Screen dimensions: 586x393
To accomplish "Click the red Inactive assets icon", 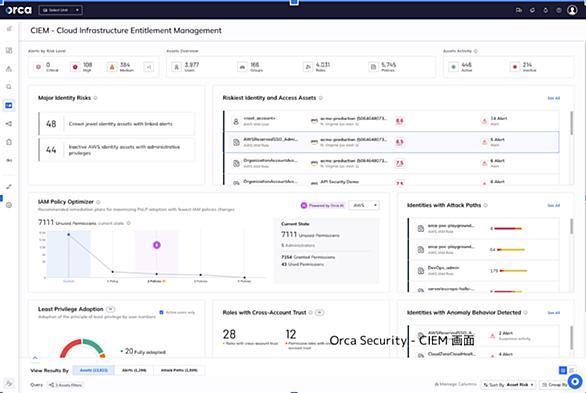I will coord(515,67).
